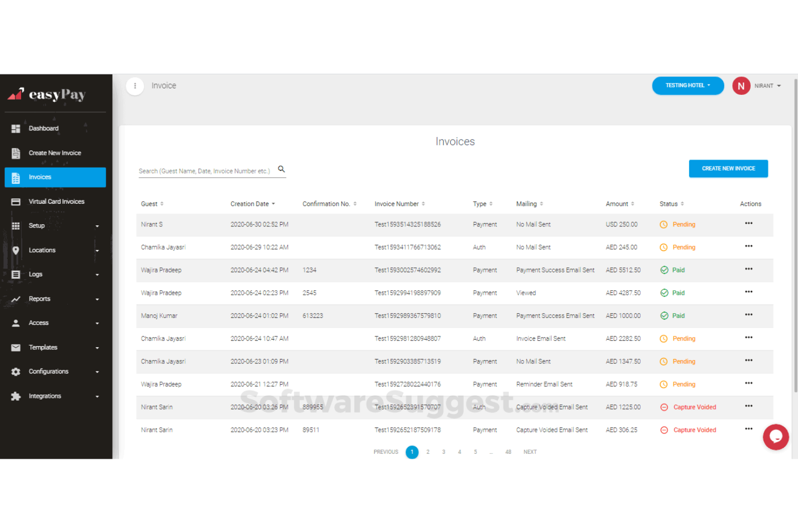Open the chat support bubble

click(x=775, y=437)
